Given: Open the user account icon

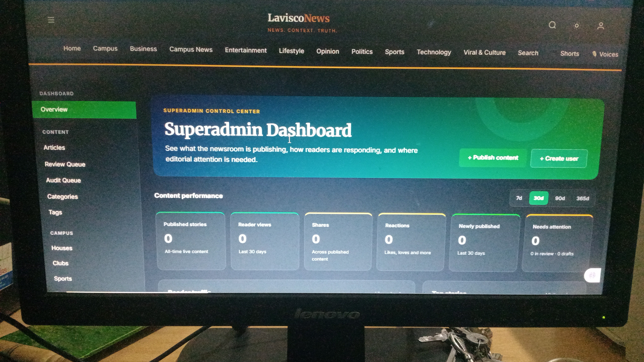Looking at the screenshot, I should pos(601,26).
